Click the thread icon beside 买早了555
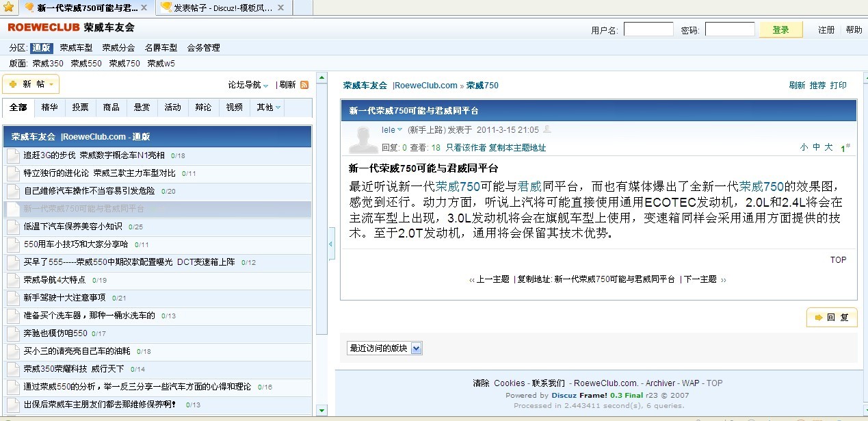The height and width of the screenshot is (421, 868). pos(13,262)
